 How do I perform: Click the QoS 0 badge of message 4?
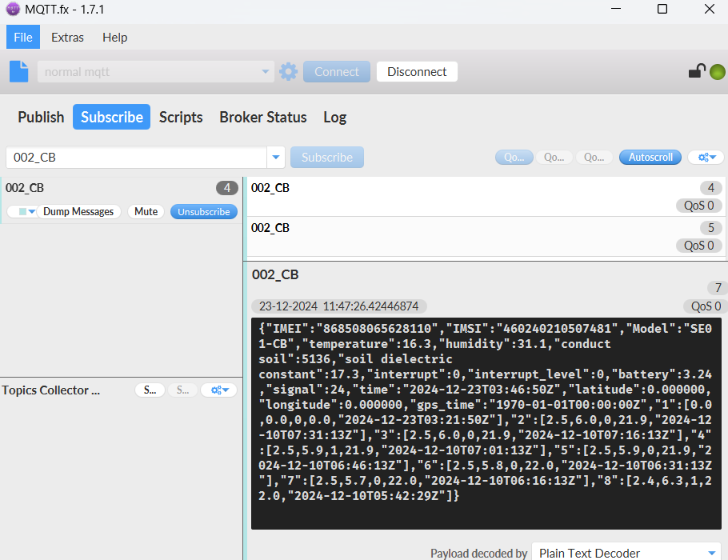tap(698, 206)
